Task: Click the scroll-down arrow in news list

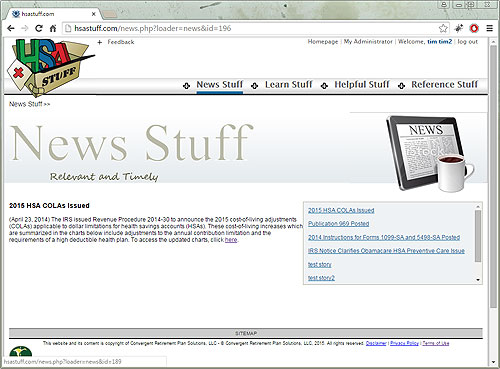Action: click(x=478, y=280)
